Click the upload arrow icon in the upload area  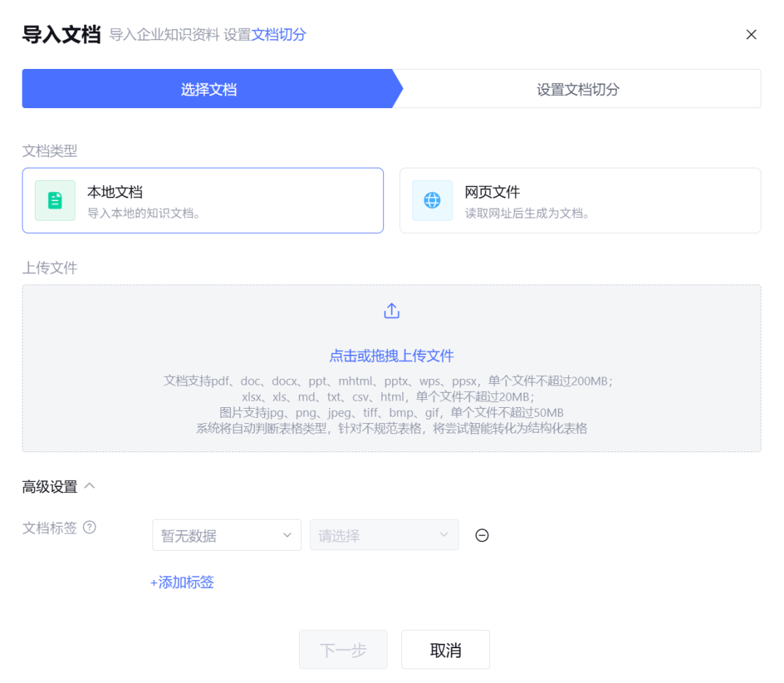tap(391, 310)
